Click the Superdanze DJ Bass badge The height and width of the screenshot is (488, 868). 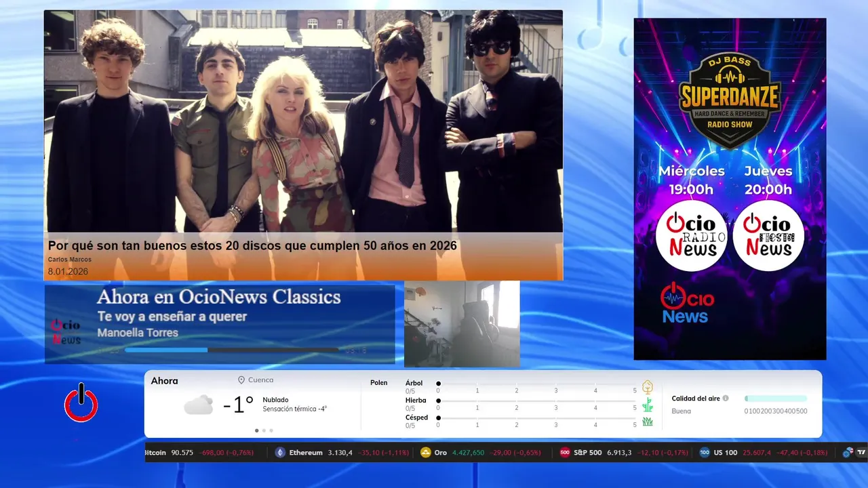point(730,100)
